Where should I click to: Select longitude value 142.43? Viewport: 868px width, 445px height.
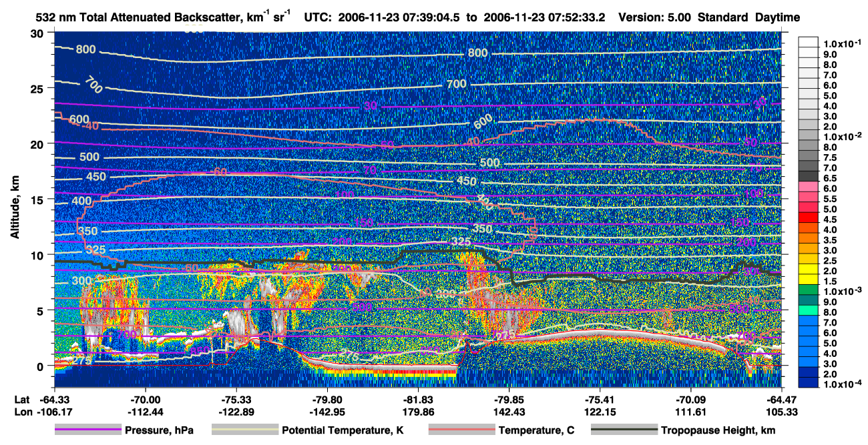coord(509,412)
